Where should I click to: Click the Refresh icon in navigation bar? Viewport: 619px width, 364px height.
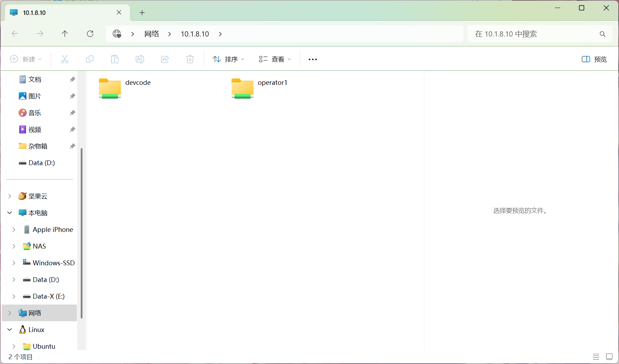pyautogui.click(x=90, y=34)
